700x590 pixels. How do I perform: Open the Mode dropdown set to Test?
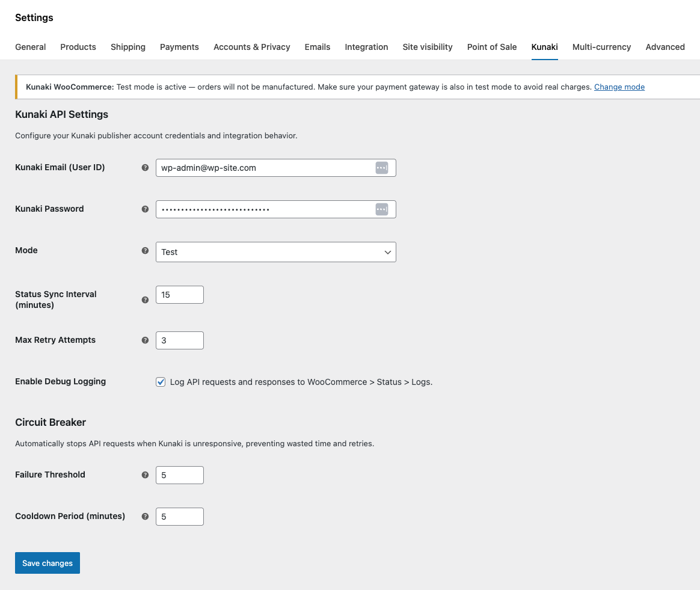[276, 252]
